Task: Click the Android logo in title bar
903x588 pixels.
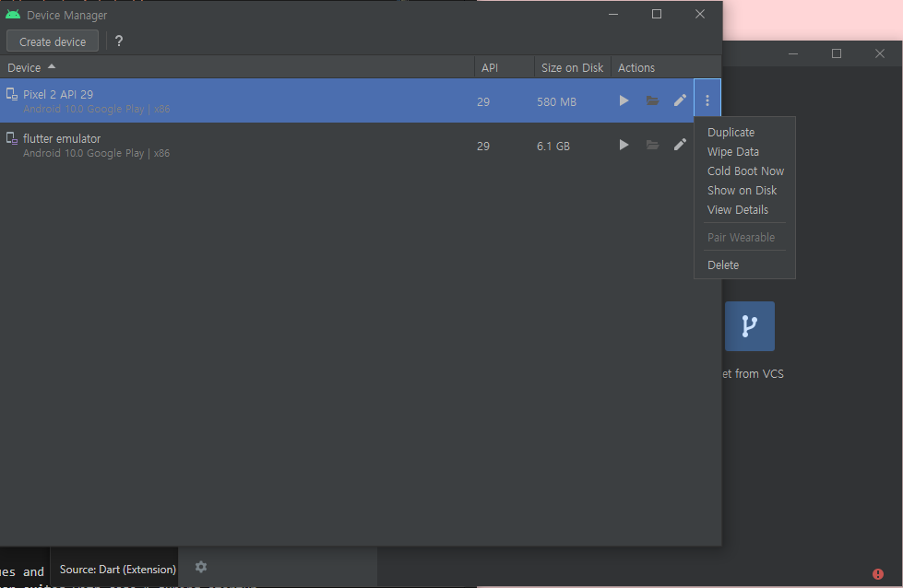Action: click(13, 15)
